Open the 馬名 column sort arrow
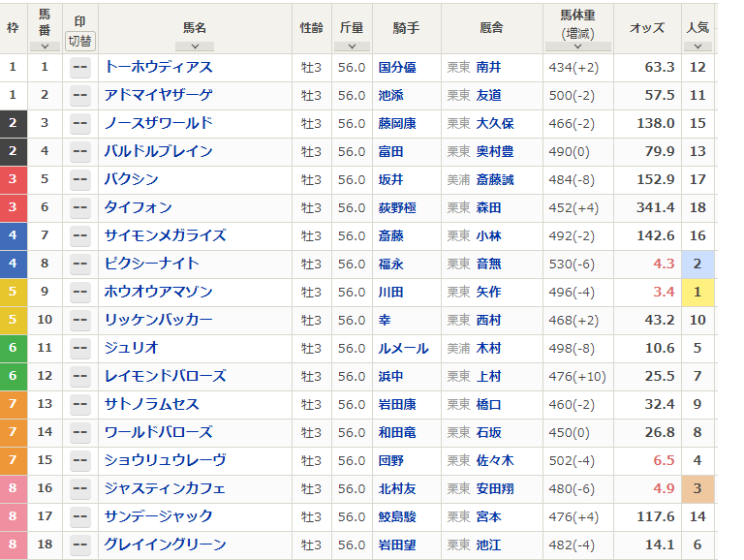Image resolution: width=744 pixels, height=560 pixels. click(x=195, y=47)
